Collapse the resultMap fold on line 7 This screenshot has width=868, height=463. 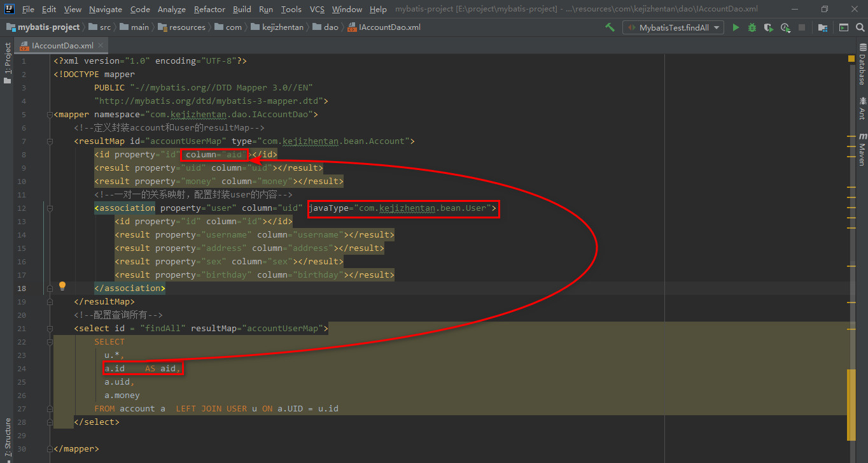point(50,141)
